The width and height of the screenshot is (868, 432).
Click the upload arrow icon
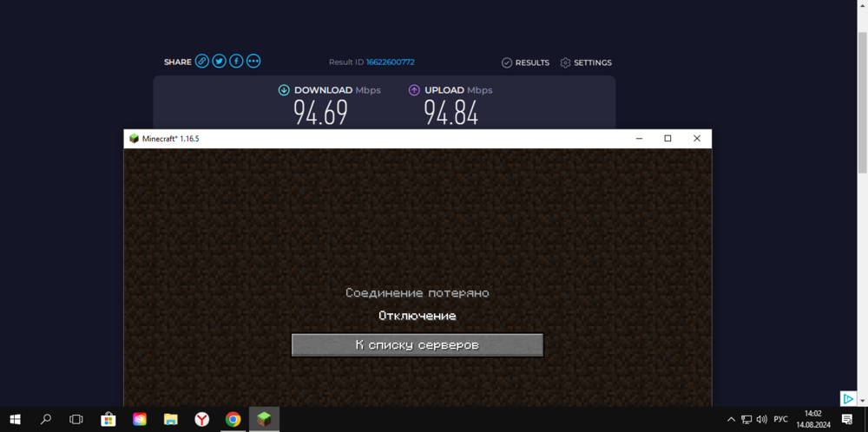[x=414, y=90]
